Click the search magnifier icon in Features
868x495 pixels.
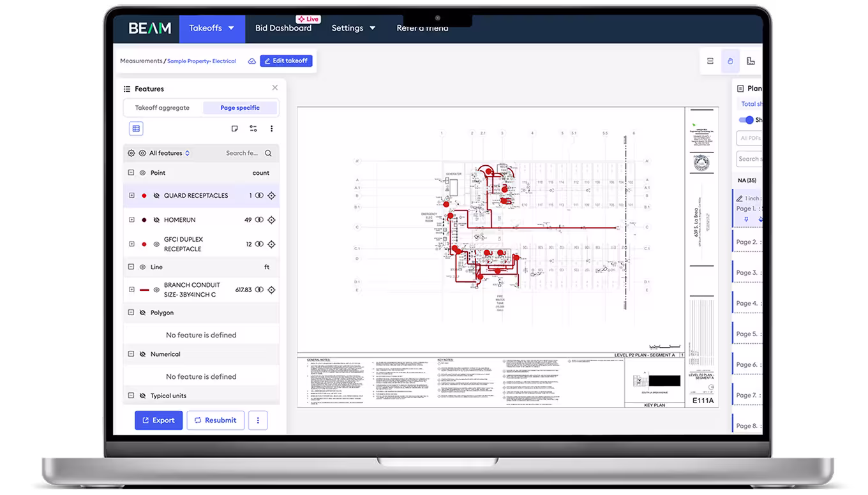coord(268,153)
